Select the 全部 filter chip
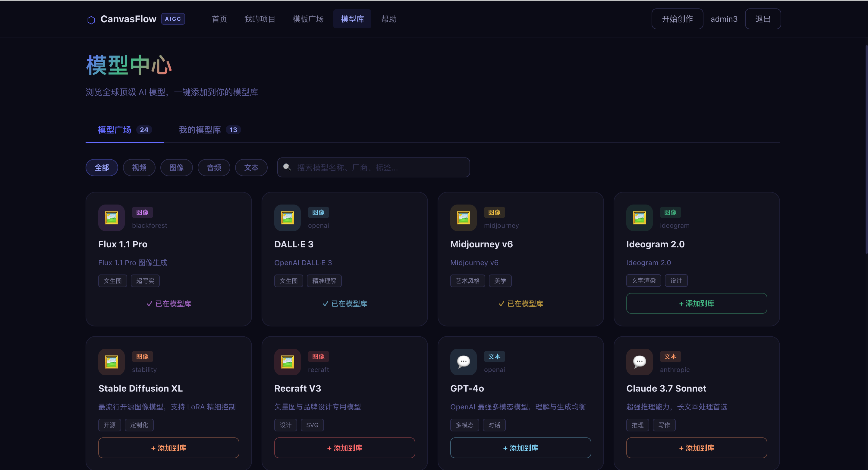Screen dimensions: 868x470 pyautogui.click(x=102, y=167)
